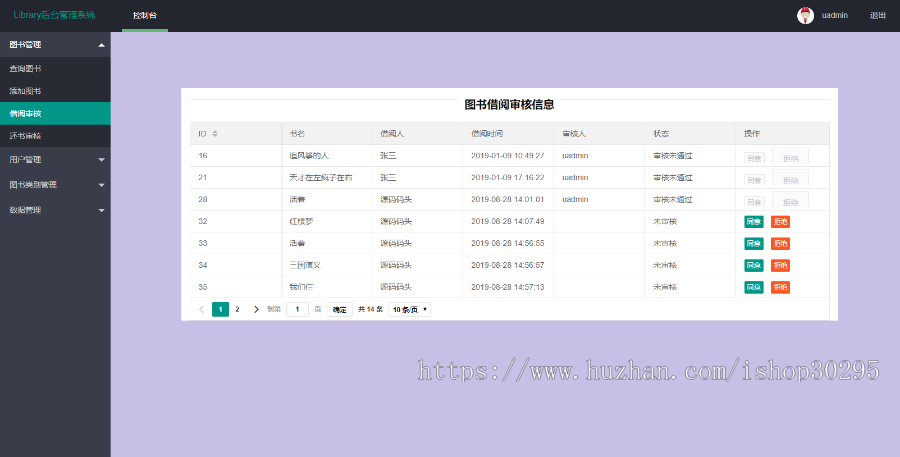Click book name 天才在左疯子在右
The width and height of the screenshot is (900, 457).
coord(321,177)
